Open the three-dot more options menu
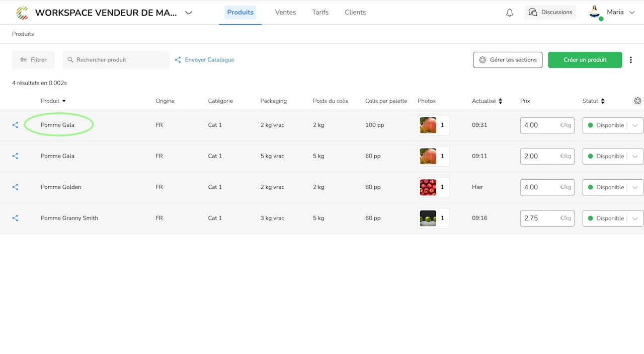The image size is (644, 354). [x=631, y=60]
